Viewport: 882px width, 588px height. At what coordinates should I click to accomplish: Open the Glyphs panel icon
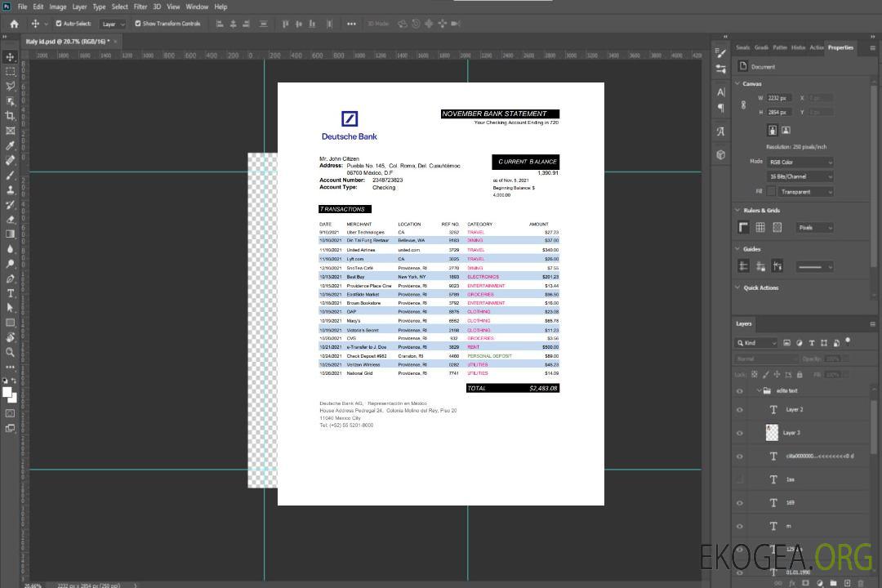coord(720,131)
